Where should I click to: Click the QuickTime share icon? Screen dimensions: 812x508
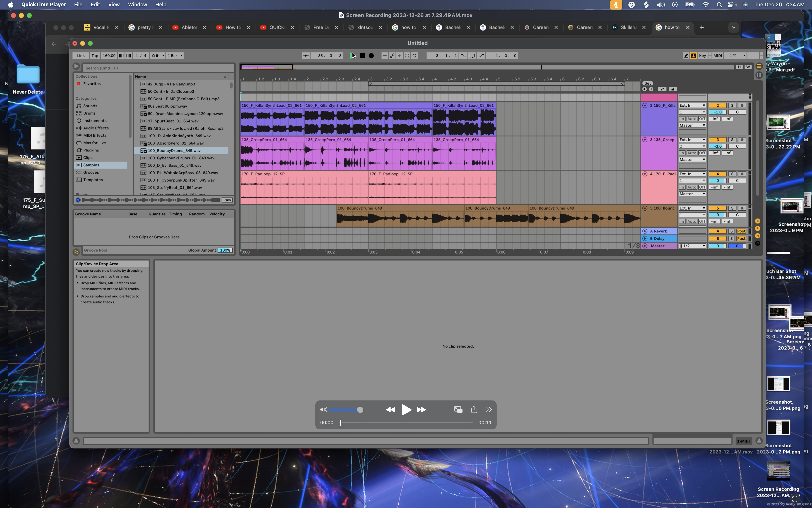pyautogui.click(x=474, y=409)
